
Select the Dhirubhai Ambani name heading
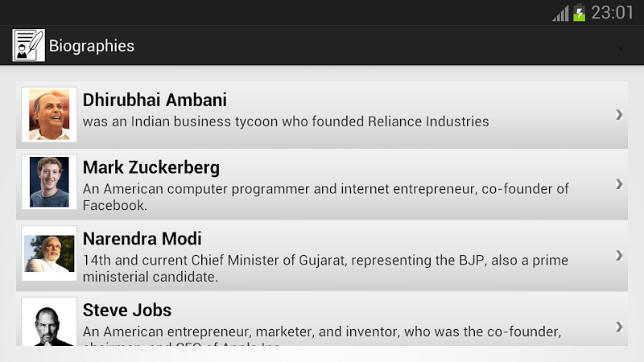click(155, 100)
